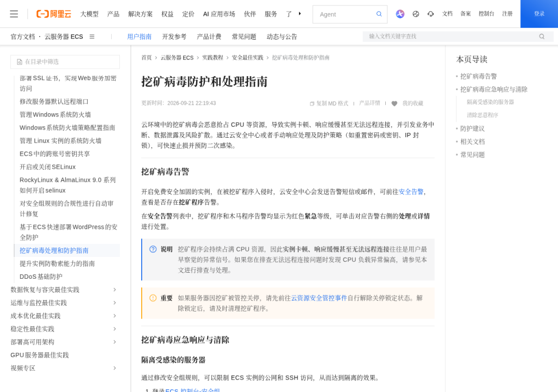Viewport: 558px width, 392px height.
Task: Click the doc search magnifier icon
Action: pos(542,36)
